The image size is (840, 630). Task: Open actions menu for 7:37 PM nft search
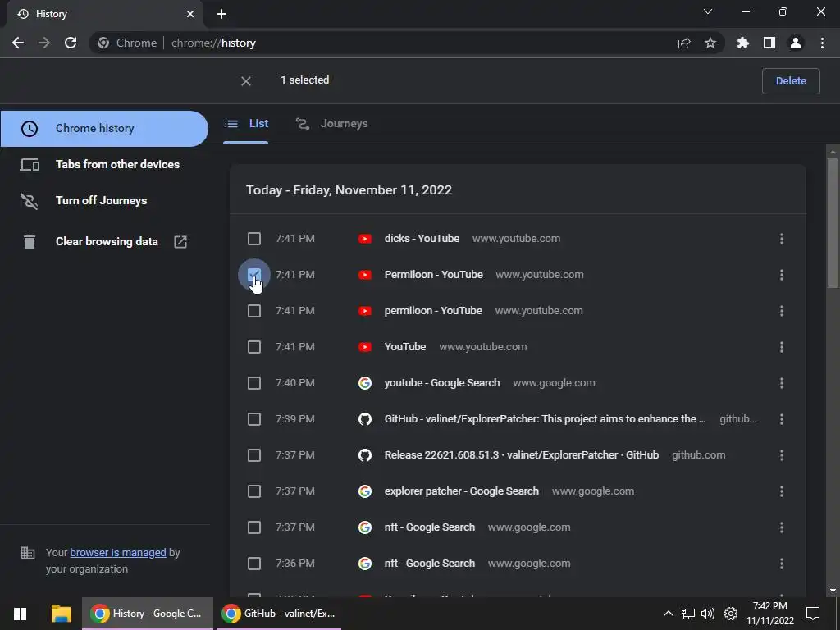click(x=782, y=527)
